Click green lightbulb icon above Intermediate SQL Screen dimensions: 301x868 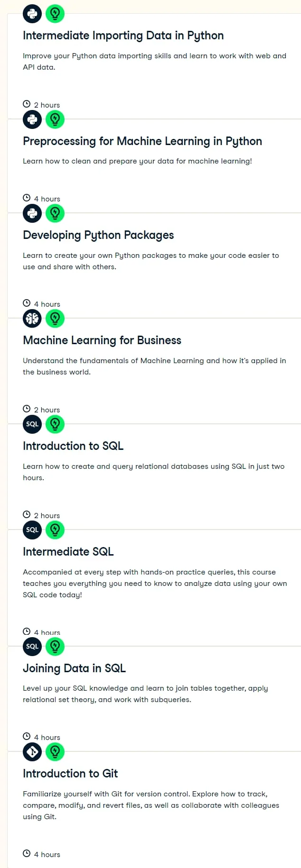point(55,530)
